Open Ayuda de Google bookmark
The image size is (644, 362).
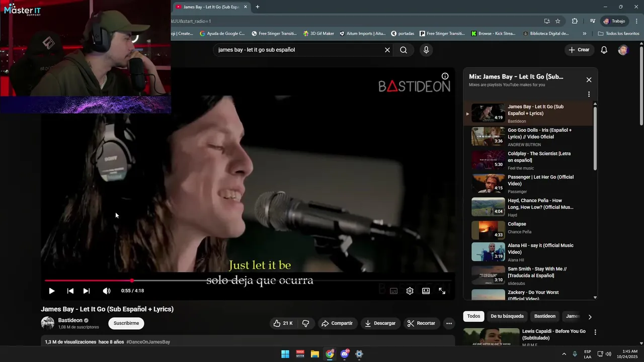coord(222,34)
